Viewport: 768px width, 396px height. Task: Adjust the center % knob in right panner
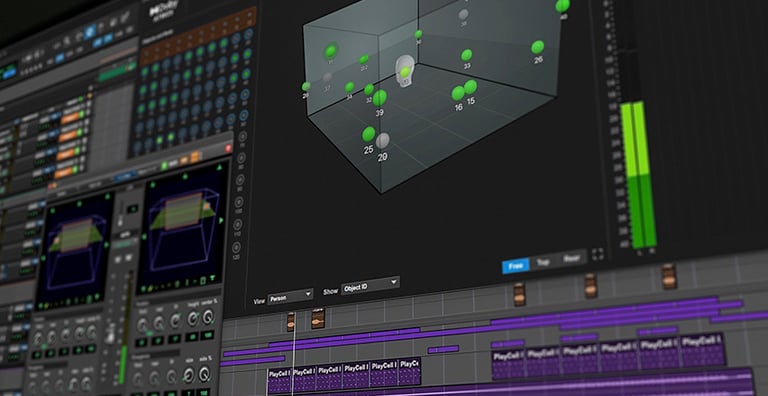point(207,317)
